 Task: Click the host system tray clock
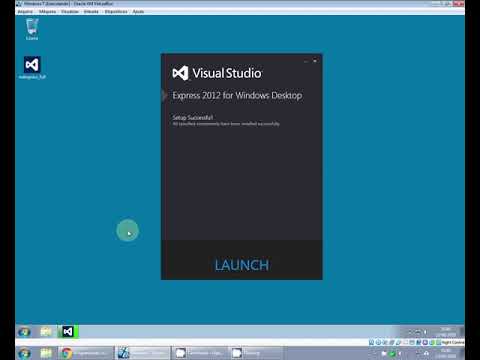(446, 353)
